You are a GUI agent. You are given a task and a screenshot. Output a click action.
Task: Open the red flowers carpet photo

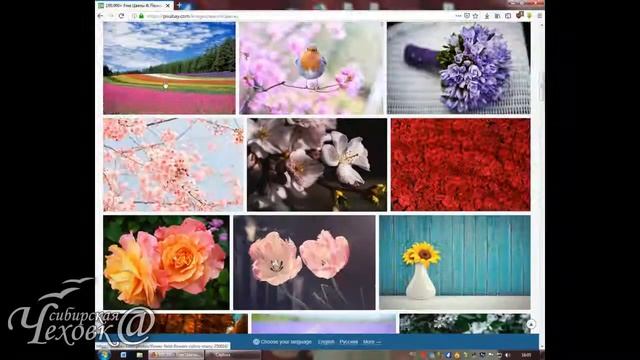460,164
